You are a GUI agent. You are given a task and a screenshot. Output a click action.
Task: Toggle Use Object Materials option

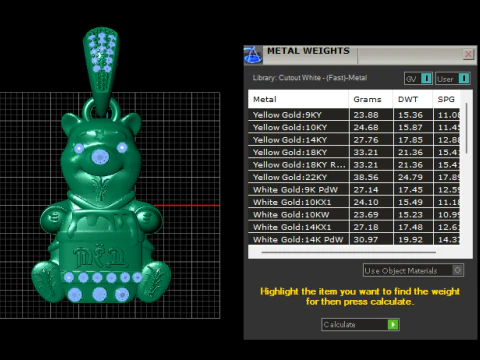[457, 270]
